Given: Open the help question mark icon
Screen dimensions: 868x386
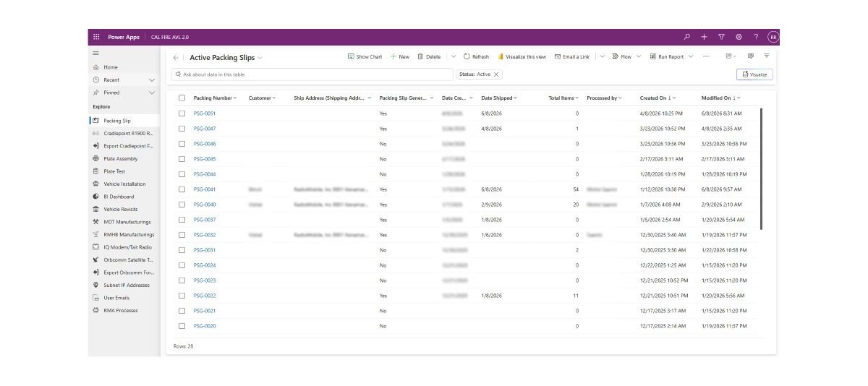Looking at the screenshot, I should (x=756, y=37).
